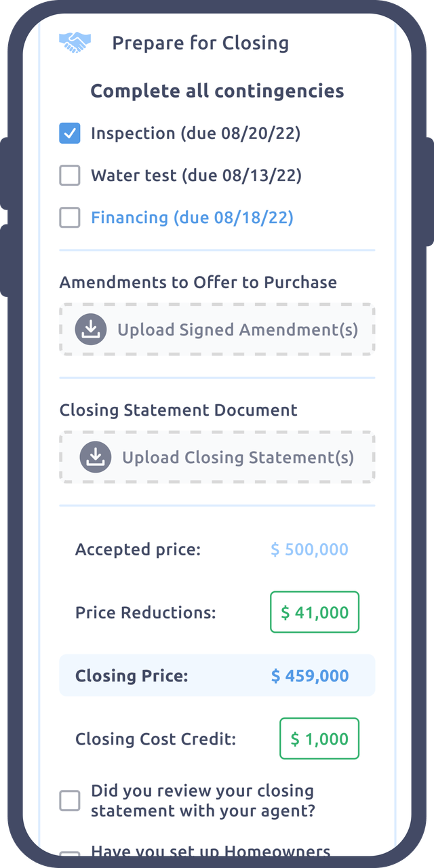The image size is (434, 868).
Task: Edit the Closing Cost Credit $ 1,000 field
Action: (319, 738)
